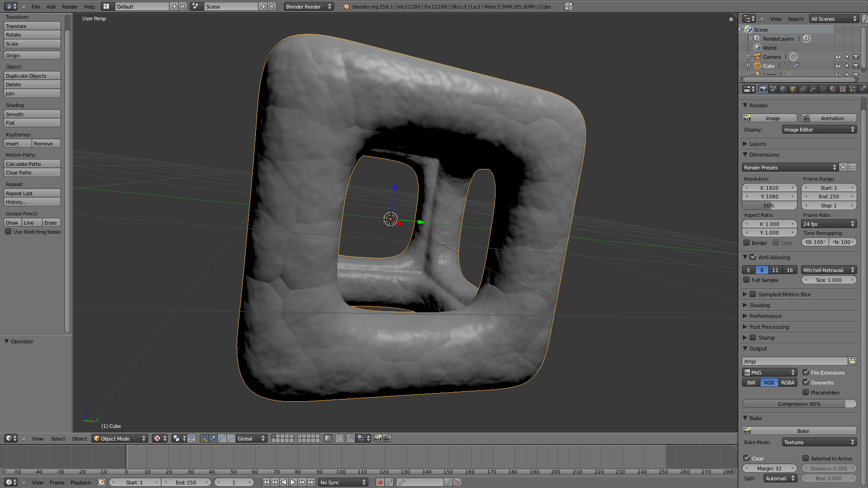Open the Modifiers wrench tab

813,89
